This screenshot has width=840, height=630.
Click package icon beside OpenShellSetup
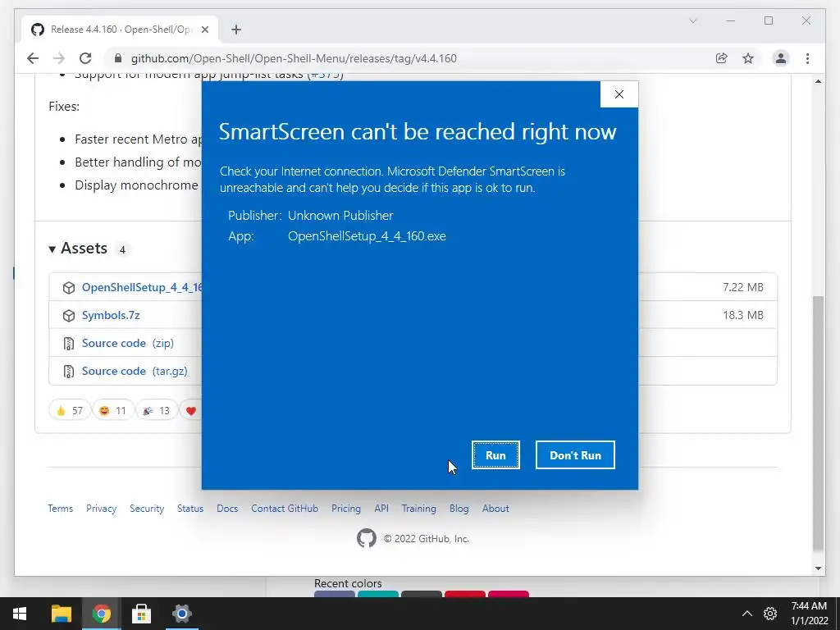[x=69, y=288]
